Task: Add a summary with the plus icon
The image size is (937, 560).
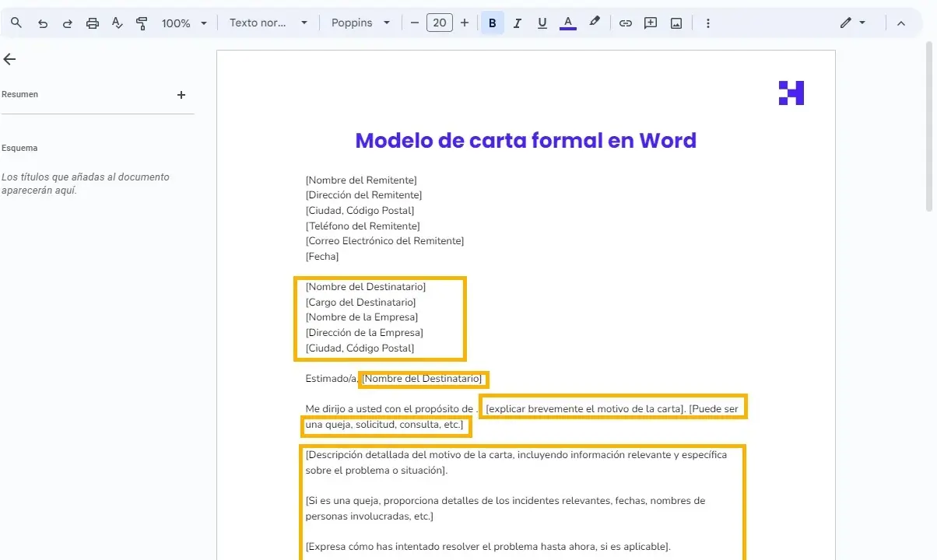Action: click(181, 95)
